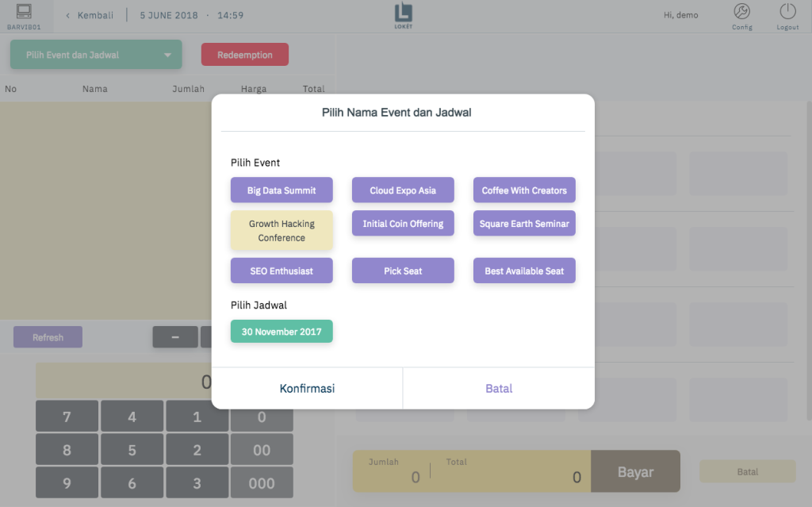Click the minus quantity button

point(175,337)
